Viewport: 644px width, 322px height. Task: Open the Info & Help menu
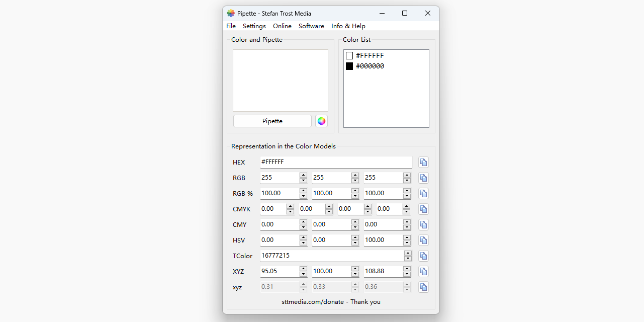pos(348,26)
